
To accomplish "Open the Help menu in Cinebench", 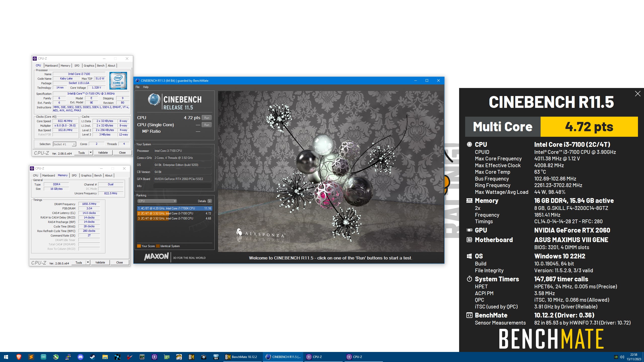I will [146, 87].
